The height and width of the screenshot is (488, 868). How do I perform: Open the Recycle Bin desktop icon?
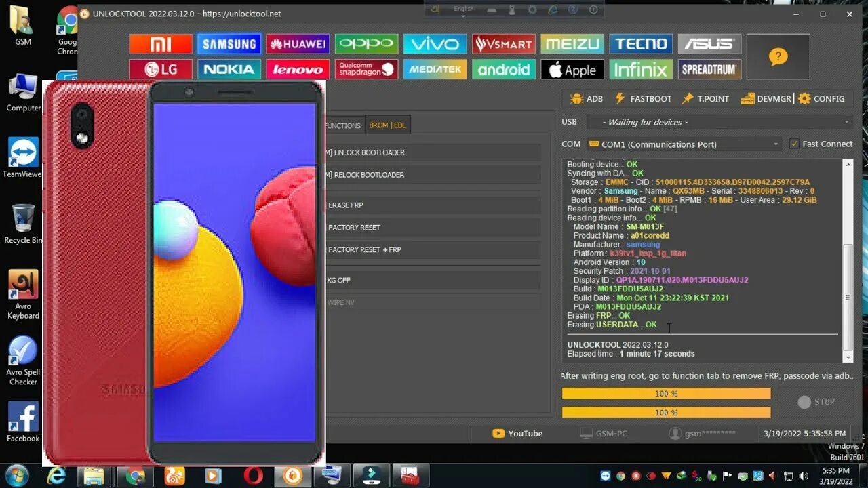[23, 224]
